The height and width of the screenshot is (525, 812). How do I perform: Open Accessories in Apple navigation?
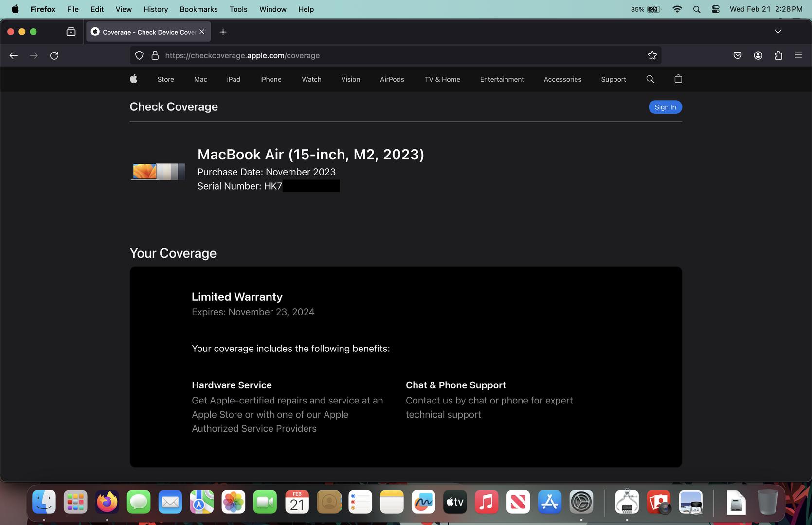(562, 79)
